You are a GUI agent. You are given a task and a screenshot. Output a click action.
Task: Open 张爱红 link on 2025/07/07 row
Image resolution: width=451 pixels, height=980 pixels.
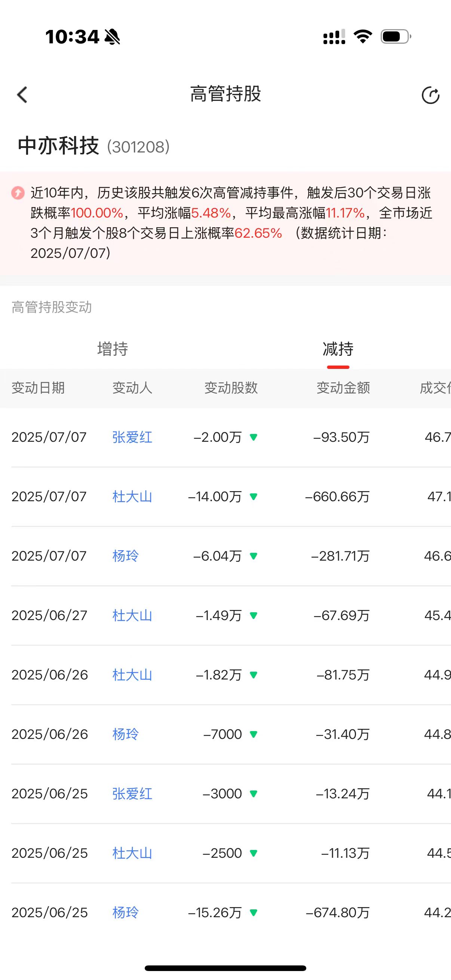(132, 437)
